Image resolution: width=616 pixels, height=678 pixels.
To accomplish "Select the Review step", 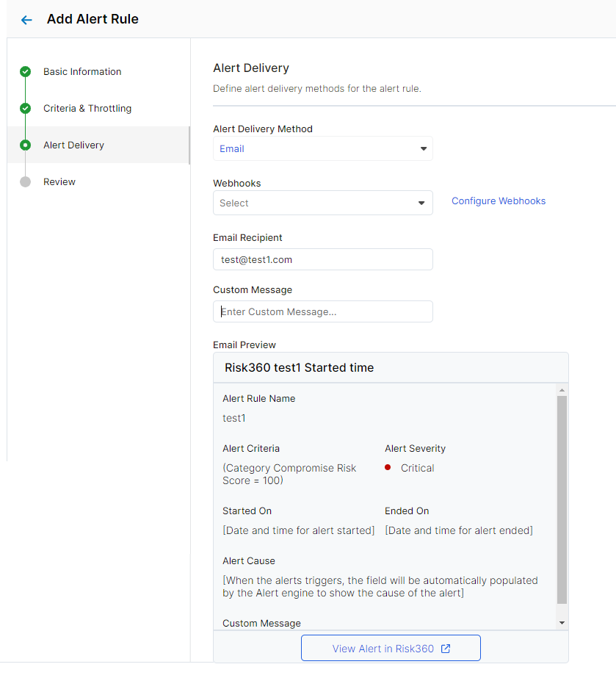I will tap(59, 181).
